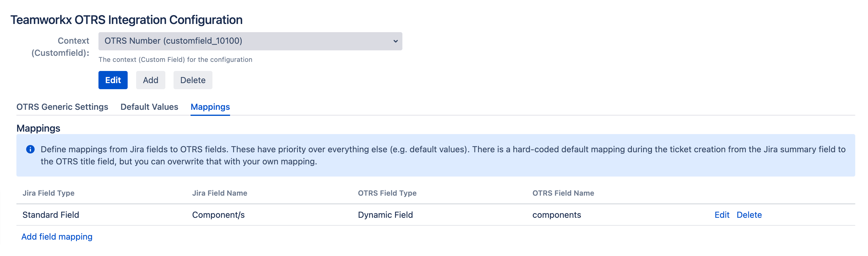This screenshot has width=868, height=256.
Task: Click the components OTRS field name cell
Action: [x=556, y=215]
